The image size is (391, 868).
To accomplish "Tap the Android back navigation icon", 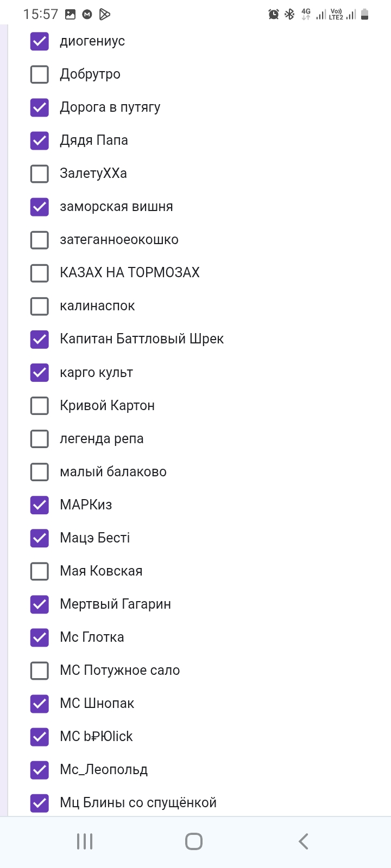I will tap(303, 841).
